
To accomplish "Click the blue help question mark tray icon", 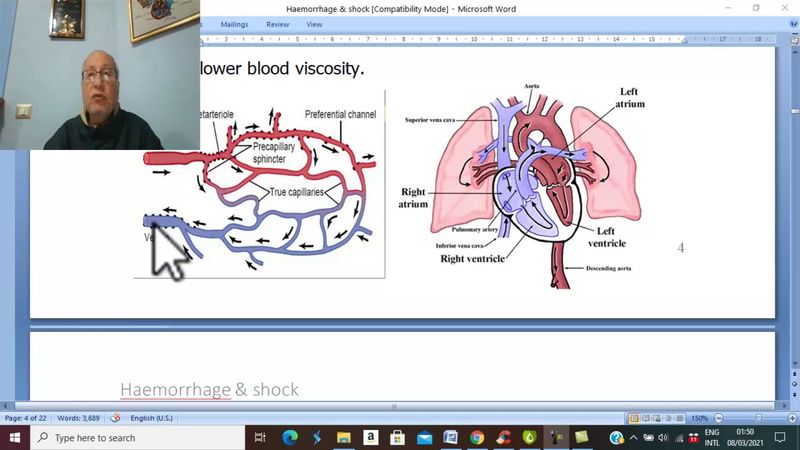I will pyautogui.click(x=616, y=438).
